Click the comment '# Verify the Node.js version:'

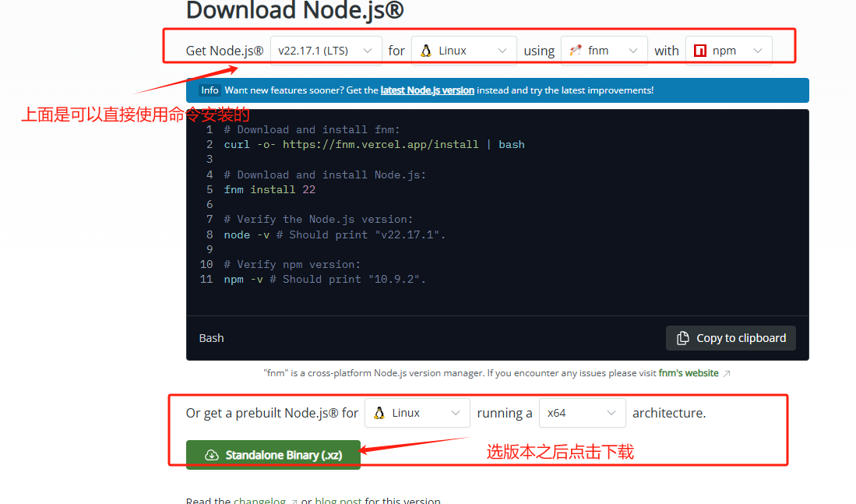[319, 220]
